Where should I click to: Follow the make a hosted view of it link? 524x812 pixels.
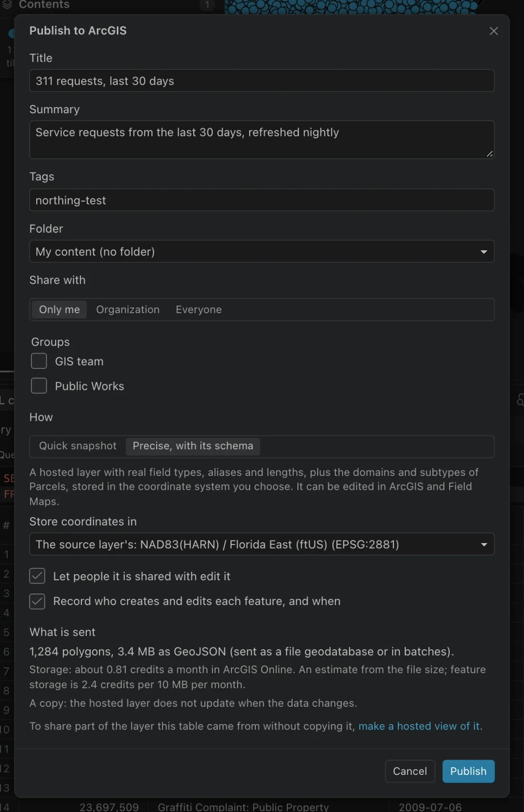(419, 726)
